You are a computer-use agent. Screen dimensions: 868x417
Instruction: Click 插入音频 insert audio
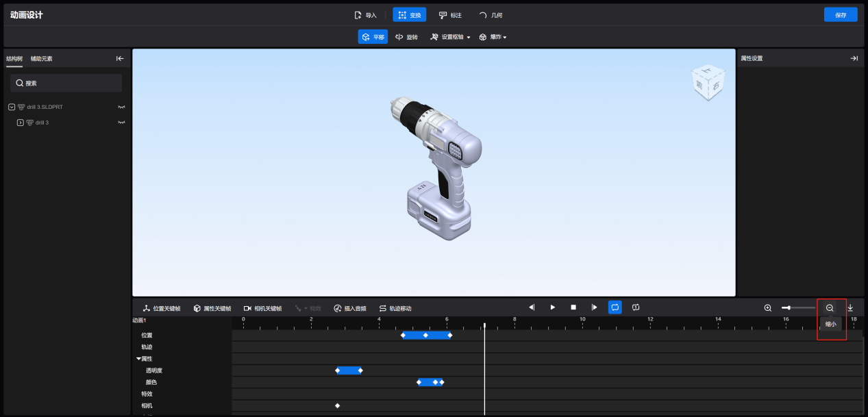[x=349, y=308]
